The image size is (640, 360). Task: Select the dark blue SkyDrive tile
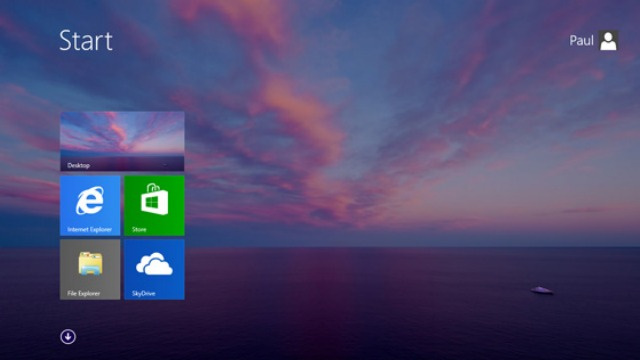coord(154,269)
